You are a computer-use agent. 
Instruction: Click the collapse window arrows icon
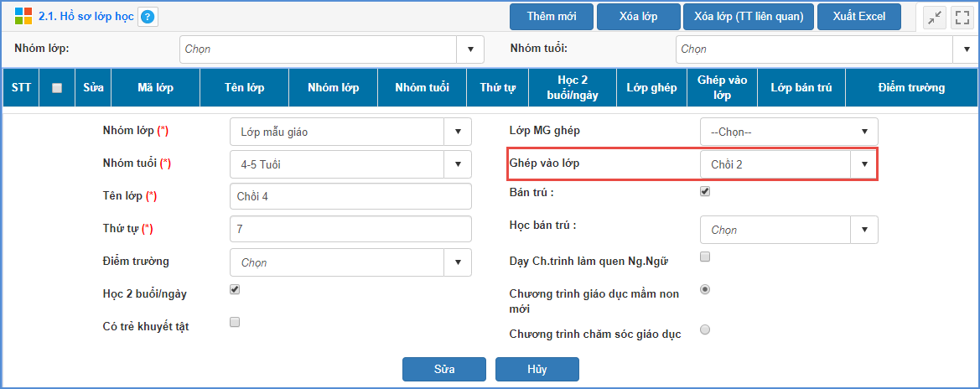935,18
